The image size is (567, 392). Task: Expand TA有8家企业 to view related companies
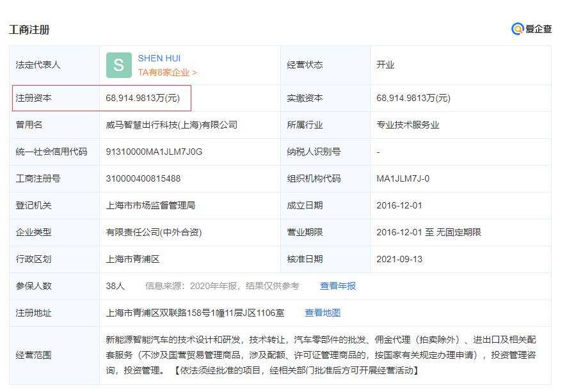click(163, 72)
